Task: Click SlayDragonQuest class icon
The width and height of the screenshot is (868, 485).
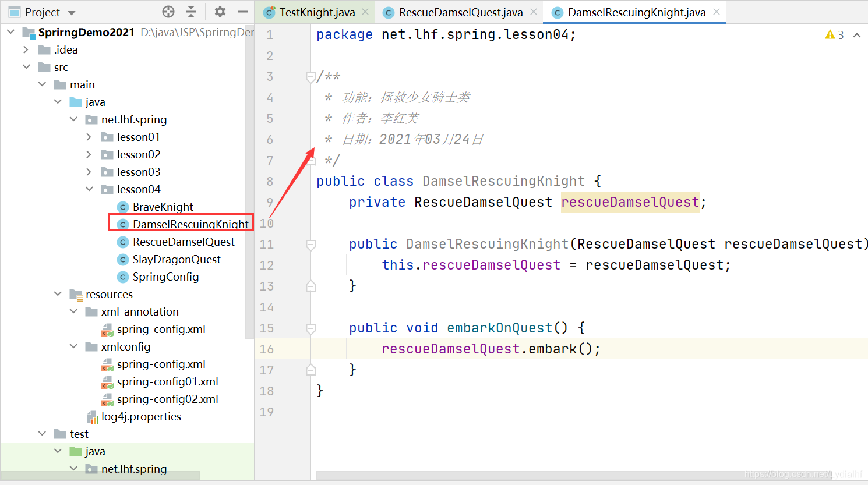Action: coord(123,259)
